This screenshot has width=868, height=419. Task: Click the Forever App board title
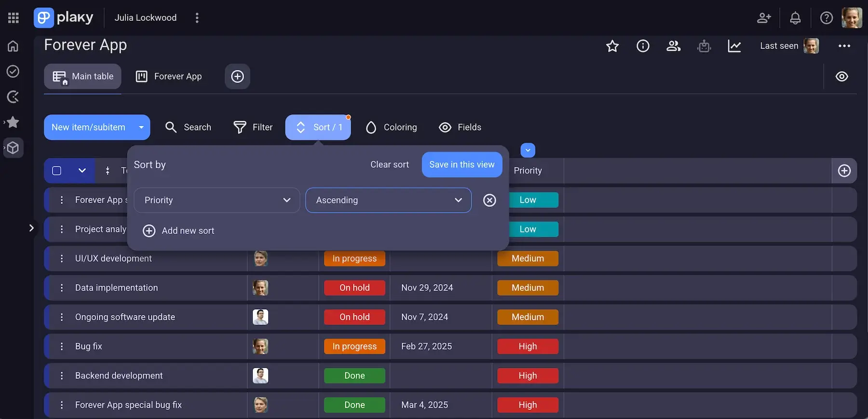(85, 45)
